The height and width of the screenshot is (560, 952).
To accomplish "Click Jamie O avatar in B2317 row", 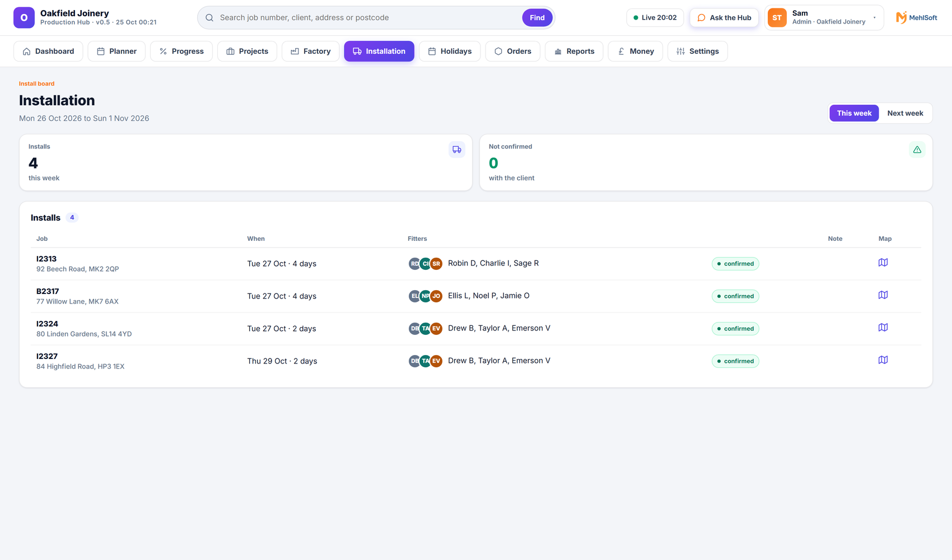I will [x=436, y=296].
